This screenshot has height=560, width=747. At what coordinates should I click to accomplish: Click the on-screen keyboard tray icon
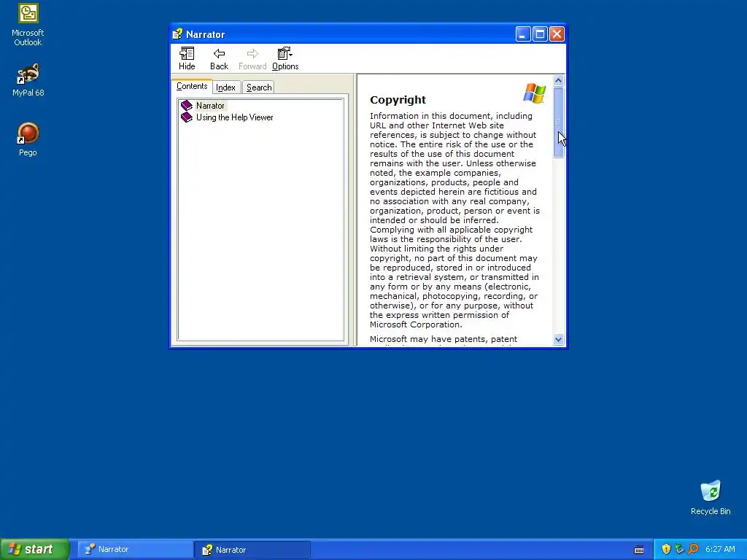[639, 550]
